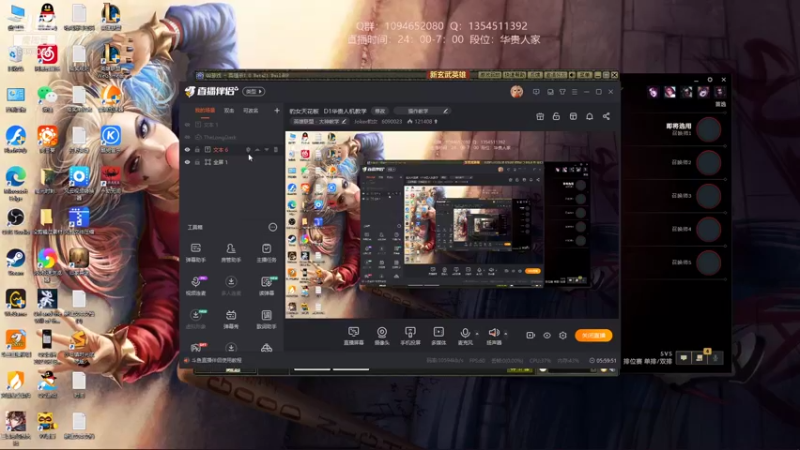Show the TheLongDark source via eye icon
The image size is (800, 450).
pos(187,137)
